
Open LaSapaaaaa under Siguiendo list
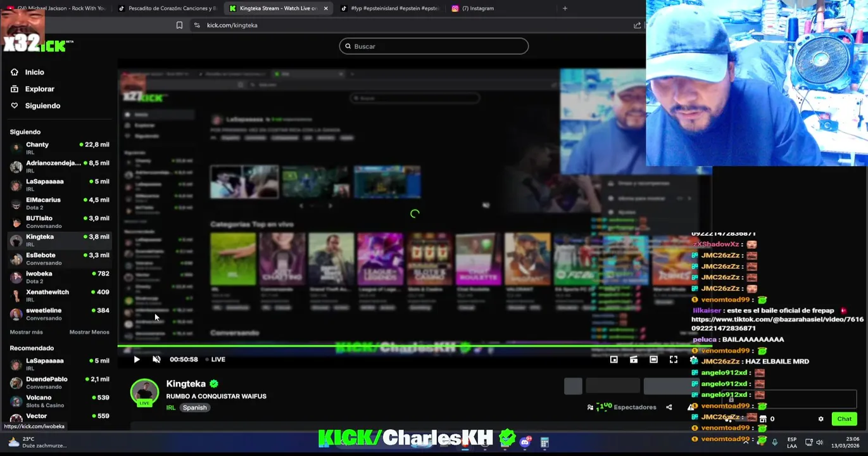tap(60, 185)
